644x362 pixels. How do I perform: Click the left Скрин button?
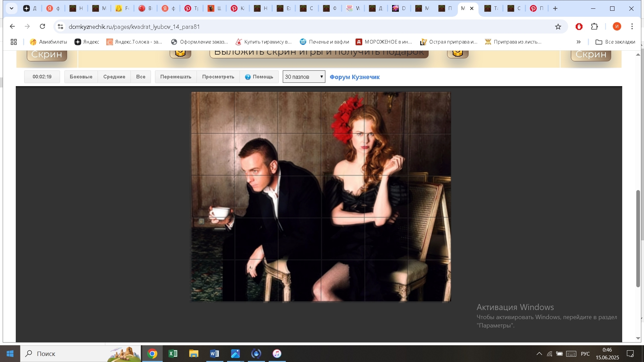[47, 55]
